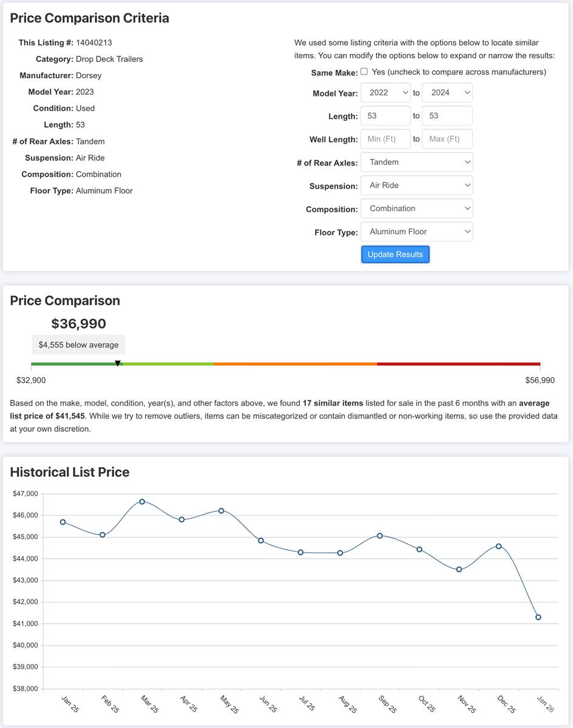
Task: Click the Update Results button
Action: click(x=395, y=254)
